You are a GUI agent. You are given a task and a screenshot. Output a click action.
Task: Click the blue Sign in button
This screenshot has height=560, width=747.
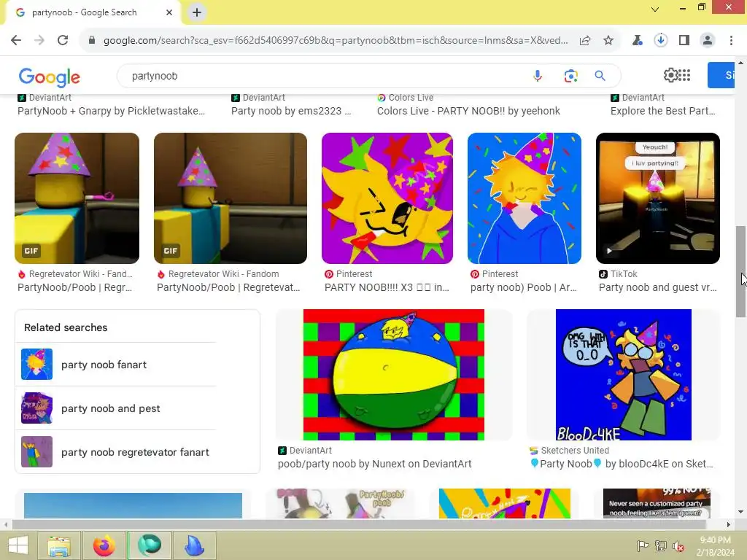pyautogui.click(x=721, y=75)
